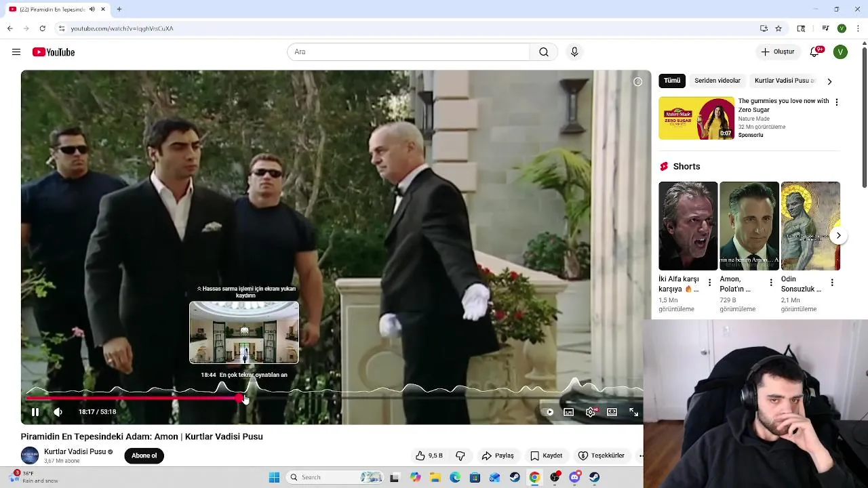Click the Windows taskbar Search box
The height and width of the screenshot is (488, 868).
click(336, 477)
